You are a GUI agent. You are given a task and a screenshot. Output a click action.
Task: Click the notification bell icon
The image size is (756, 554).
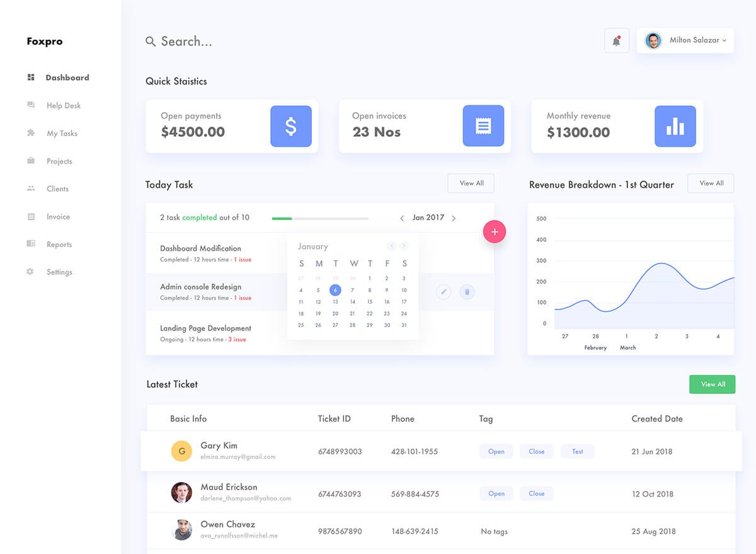point(616,41)
